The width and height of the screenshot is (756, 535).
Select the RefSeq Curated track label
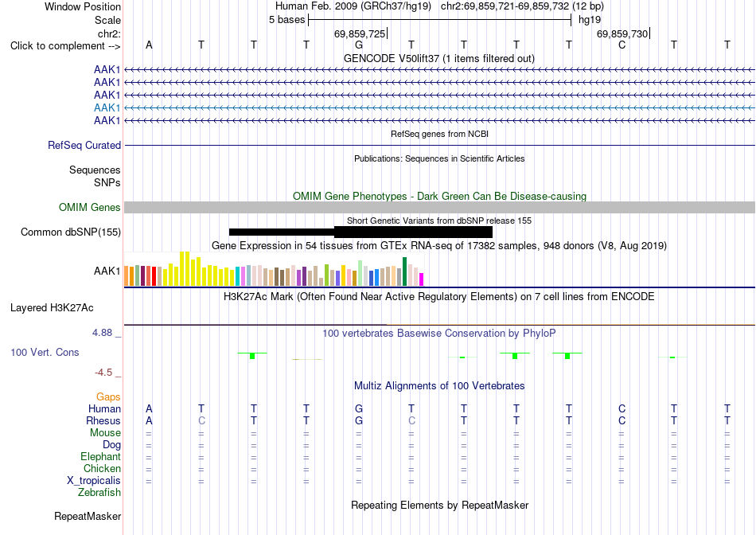pos(84,145)
